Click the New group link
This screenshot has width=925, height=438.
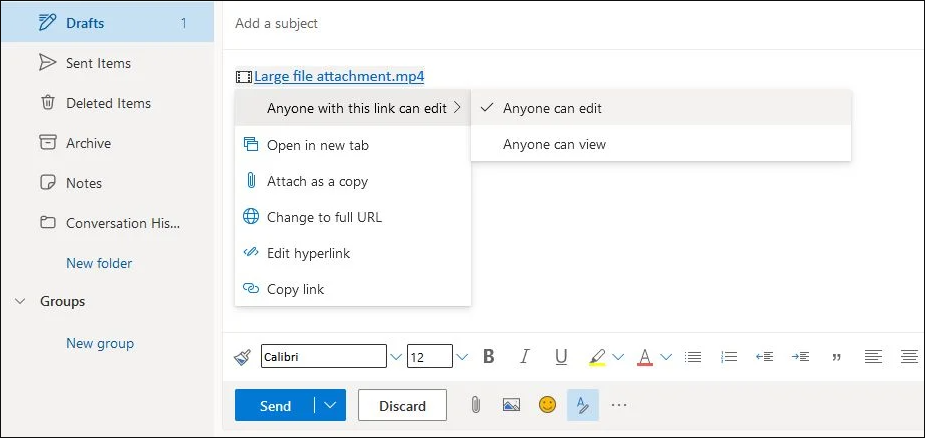coord(100,344)
